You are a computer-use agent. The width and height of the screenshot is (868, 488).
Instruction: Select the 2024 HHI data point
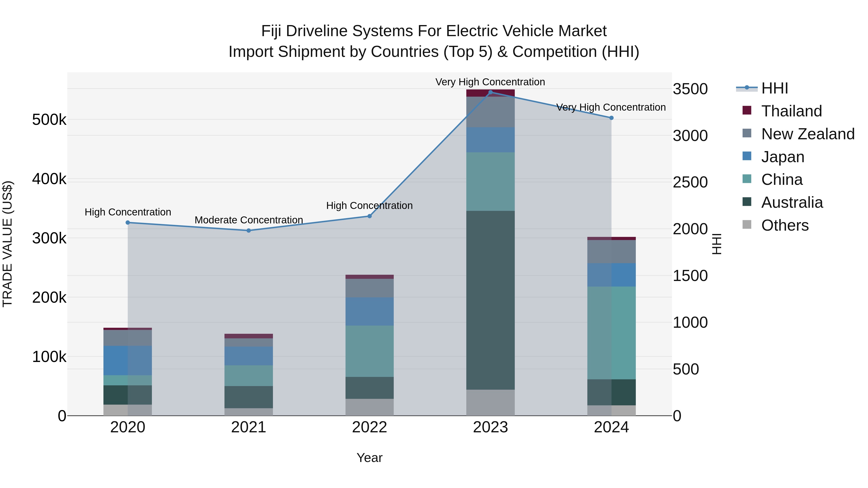[611, 118]
